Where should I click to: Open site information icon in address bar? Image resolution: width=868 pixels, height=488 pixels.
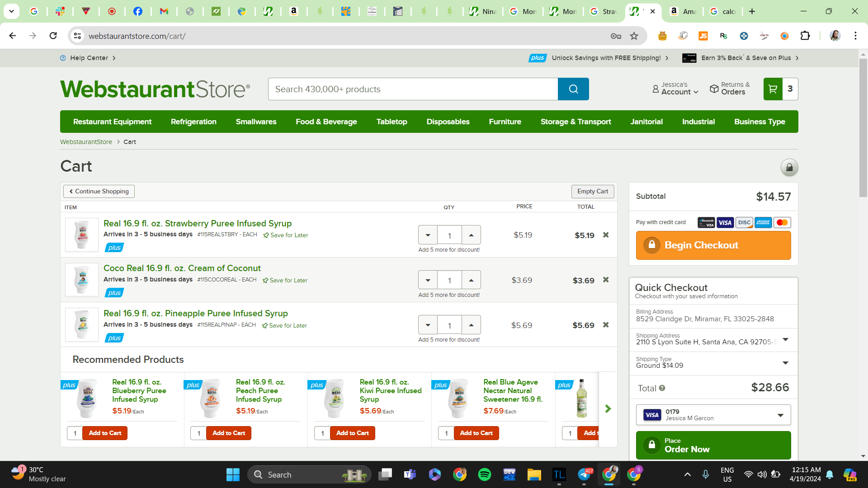(78, 36)
